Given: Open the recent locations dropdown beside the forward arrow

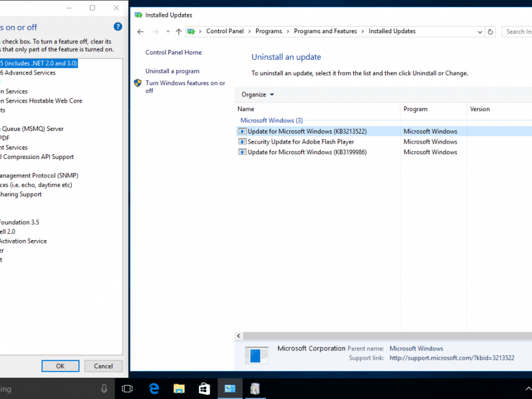Looking at the screenshot, I should tap(168, 31).
